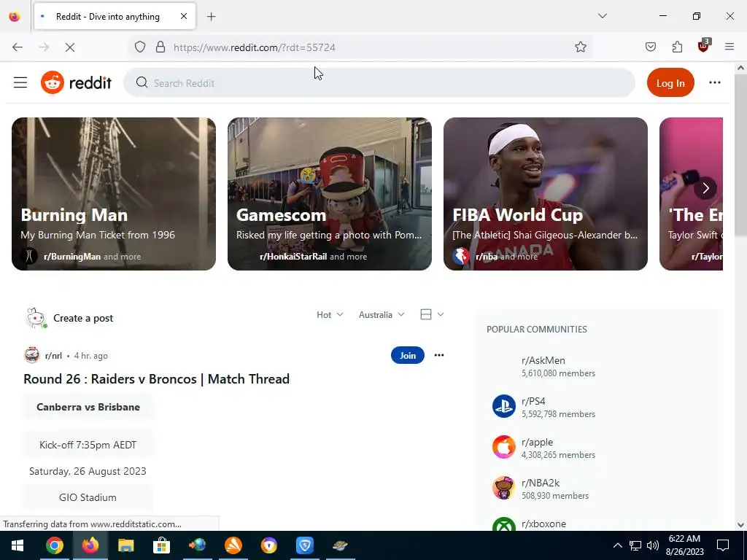Open the card view layout dropdown

click(x=432, y=314)
